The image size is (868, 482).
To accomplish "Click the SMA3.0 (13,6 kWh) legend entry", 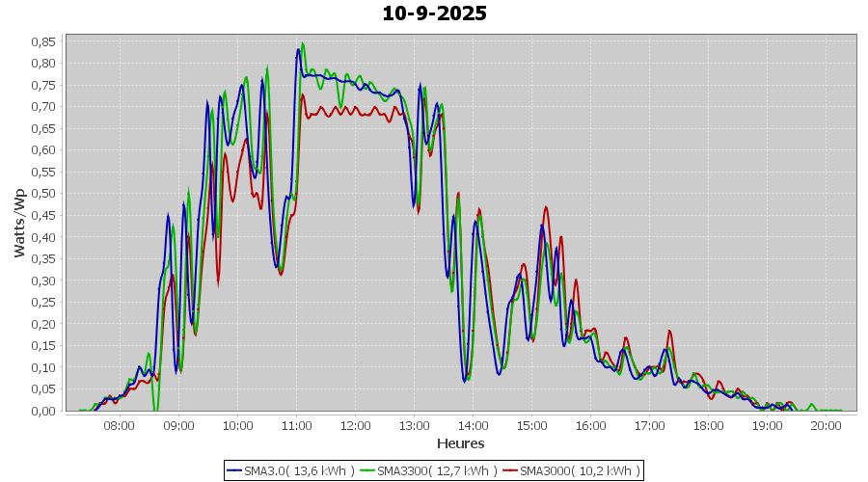I will (291, 471).
